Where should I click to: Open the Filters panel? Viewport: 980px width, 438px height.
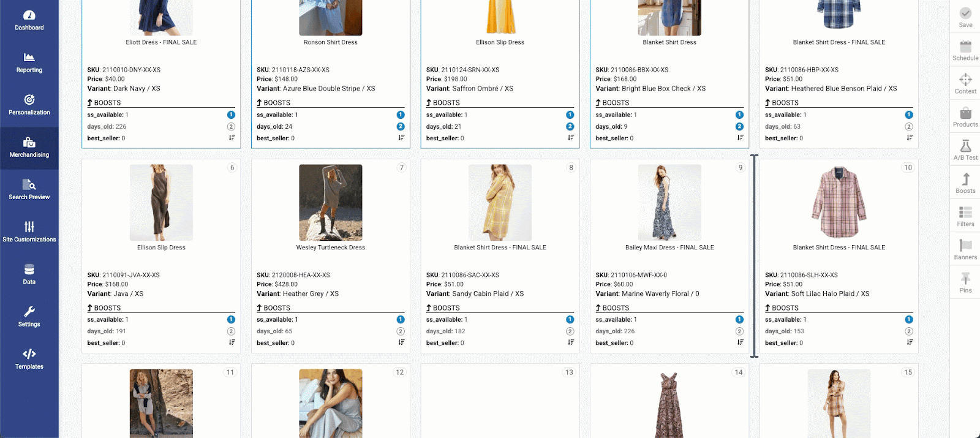965,216
